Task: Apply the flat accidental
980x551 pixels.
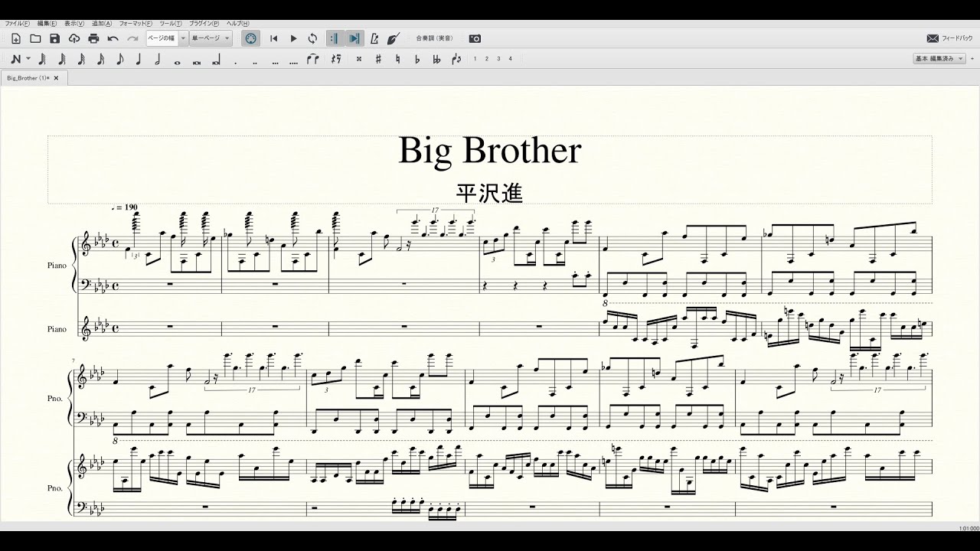Action: click(x=417, y=59)
